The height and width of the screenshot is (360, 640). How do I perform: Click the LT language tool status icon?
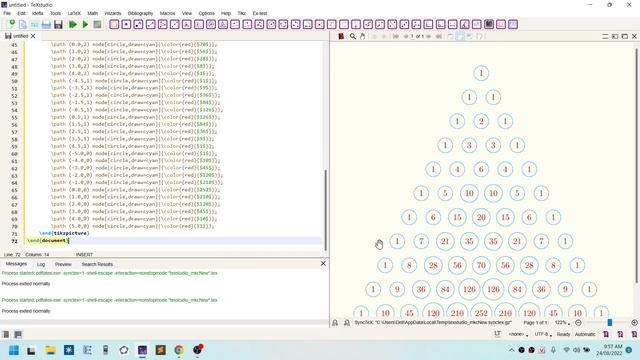[497, 334]
